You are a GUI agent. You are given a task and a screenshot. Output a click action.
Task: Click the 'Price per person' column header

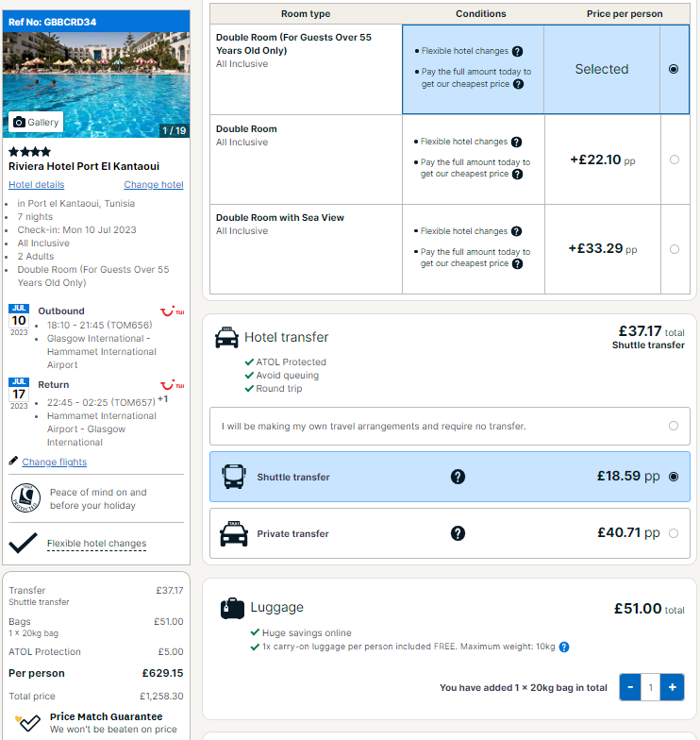(625, 14)
